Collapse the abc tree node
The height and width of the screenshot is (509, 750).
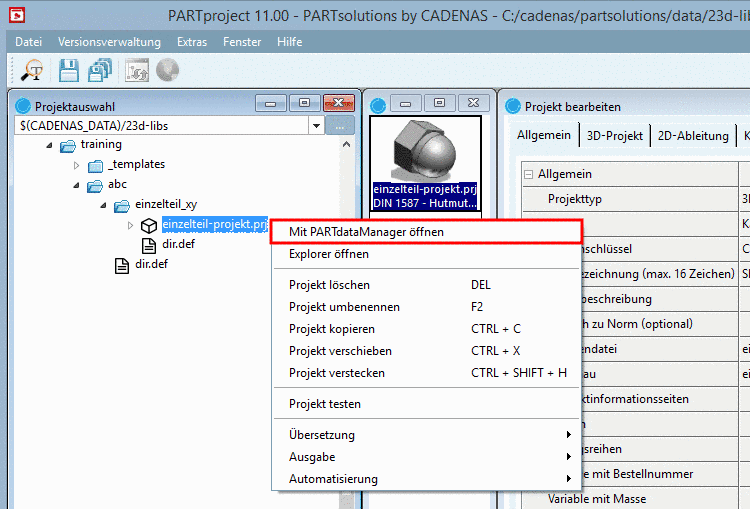tap(77, 186)
